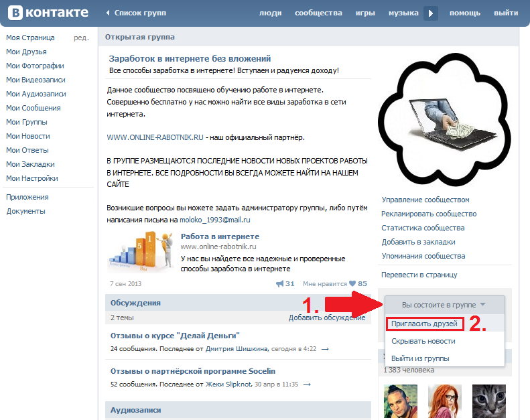Open Дмитрия Шишкина profile link
The image size is (530, 420).
(x=237, y=349)
